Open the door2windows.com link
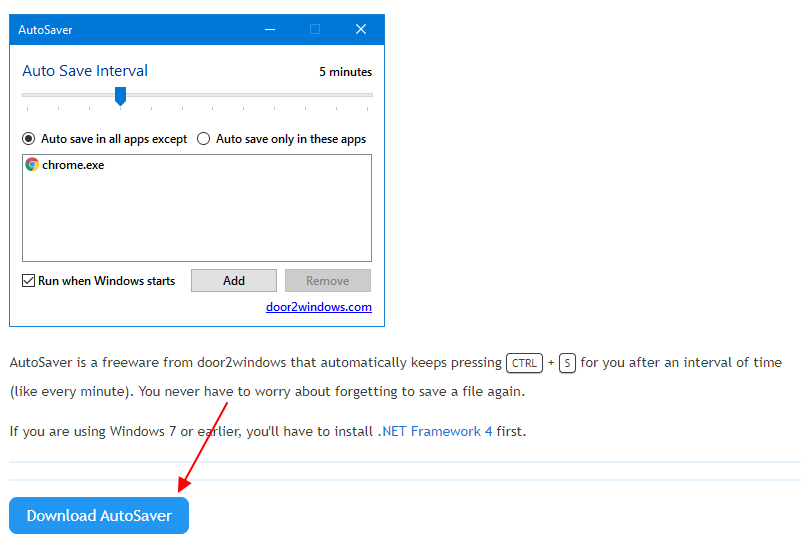The height and width of the screenshot is (539, 807). click(319, 307)
